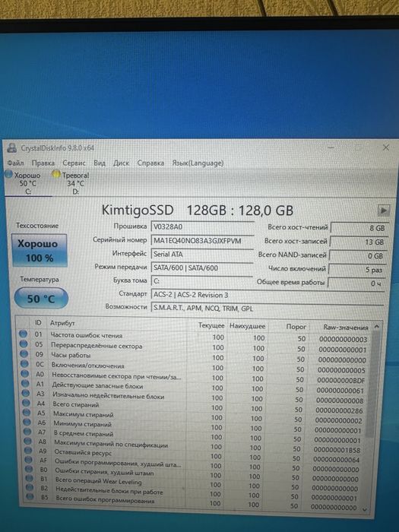Click the Порог column header
This screenshot has height=532, width=399.
click(x=296, y=327)
